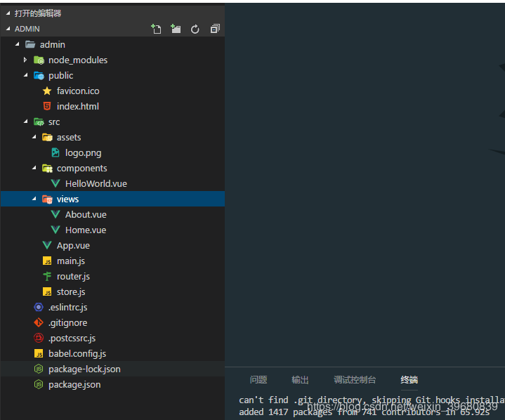The height and width of the screenshot is (420, 505).
Task: Click the New Folder icon in explorer header
Action: pos(176,29)
